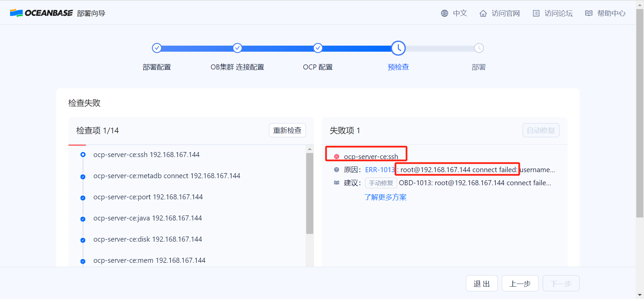Select check item ocp-server-ce:ssh 192.168.167.144
The image size is (644, 299).
(147, 155)
